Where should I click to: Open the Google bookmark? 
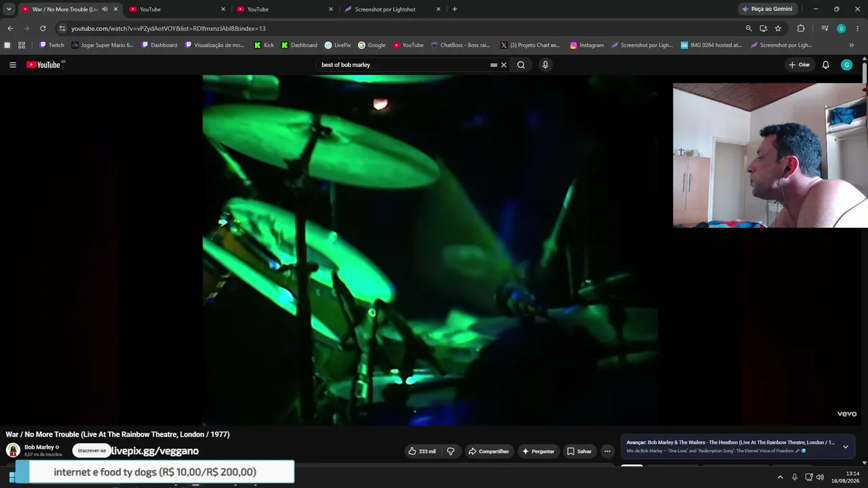pyautogui.click(x=372, y=45)
